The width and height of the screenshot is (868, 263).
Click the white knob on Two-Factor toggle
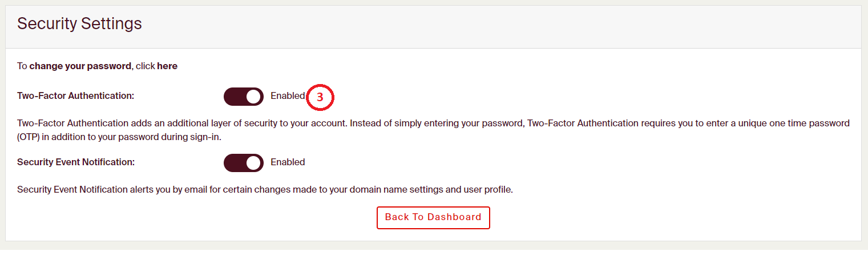coord(253,97)
